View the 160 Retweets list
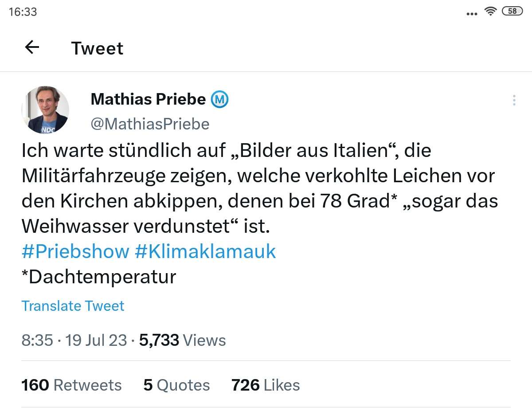532x411 pixels. 71,385
